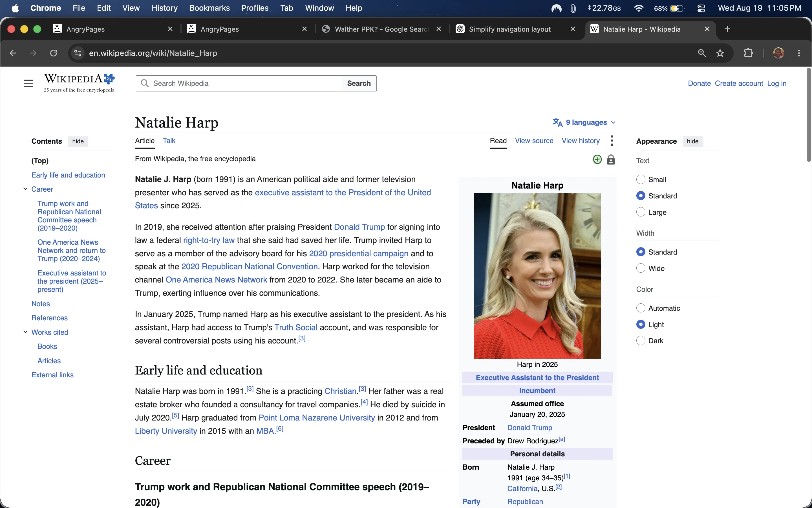Image resolution: width=812 pixels, height=508 pixels.
Task: Open the Chrome File menu
Action: click(x=79, y=8)
